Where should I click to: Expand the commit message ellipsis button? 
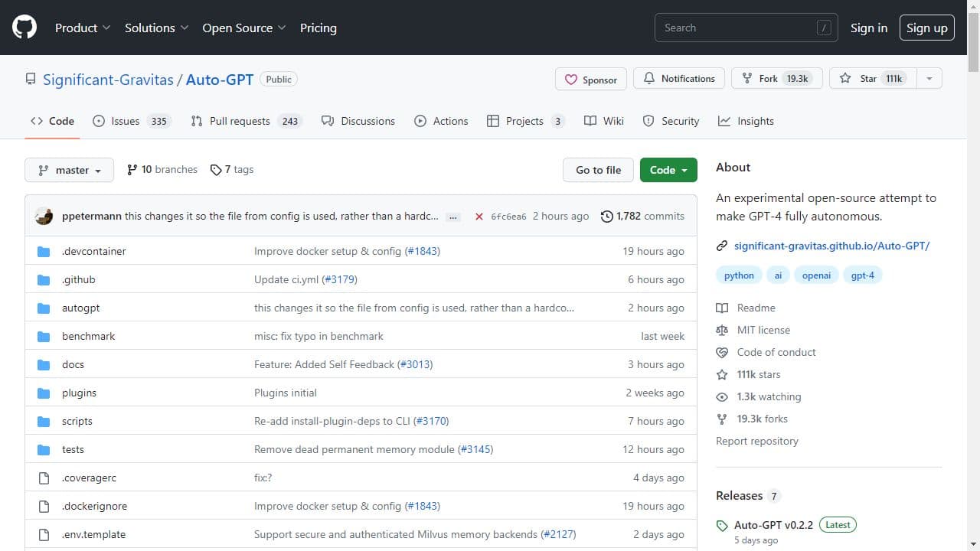pyautogui.click(x=453, y=217)
